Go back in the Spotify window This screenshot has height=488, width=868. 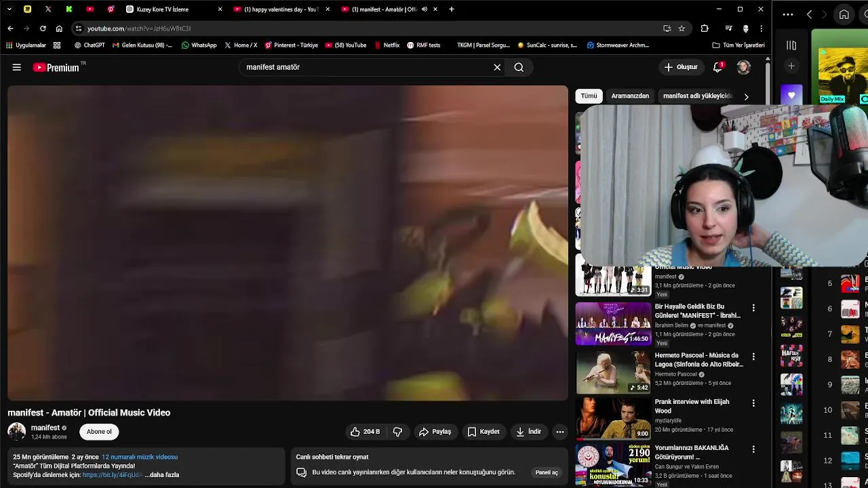809,14
